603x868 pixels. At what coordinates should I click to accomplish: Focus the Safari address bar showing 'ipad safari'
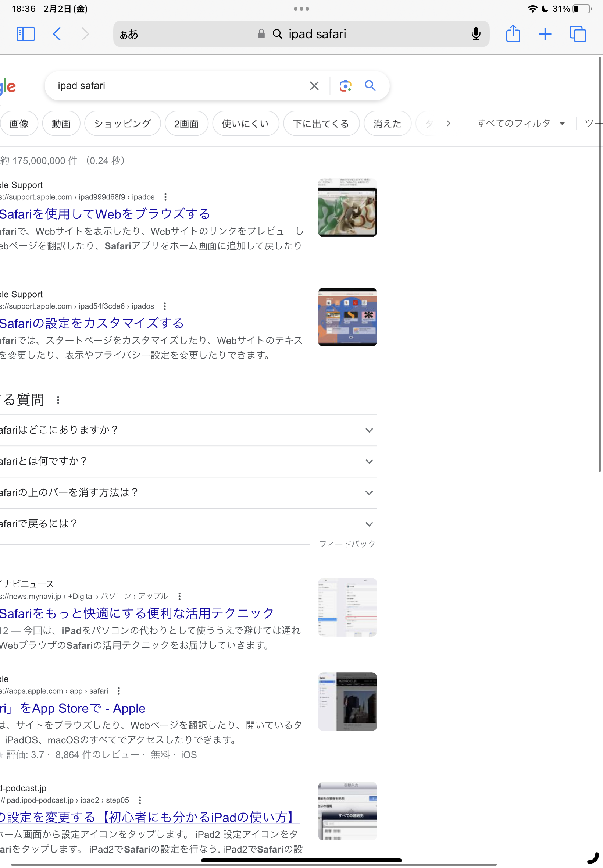[301, 34]
